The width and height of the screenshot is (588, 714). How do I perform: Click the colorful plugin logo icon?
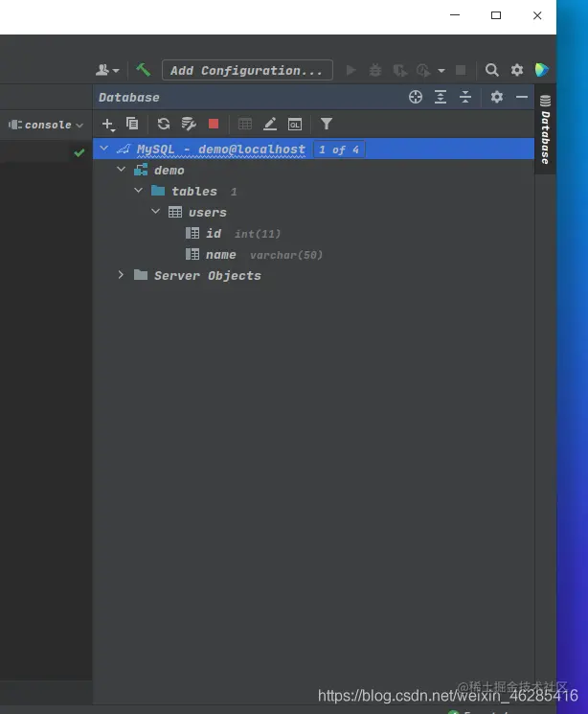(542, 70)
